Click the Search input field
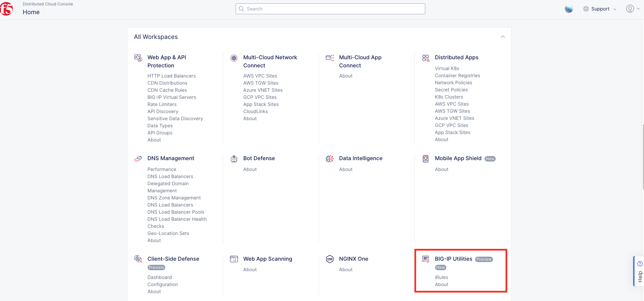Image resolution: width=644 pixels, height=301 pixels. coord(330,9)
